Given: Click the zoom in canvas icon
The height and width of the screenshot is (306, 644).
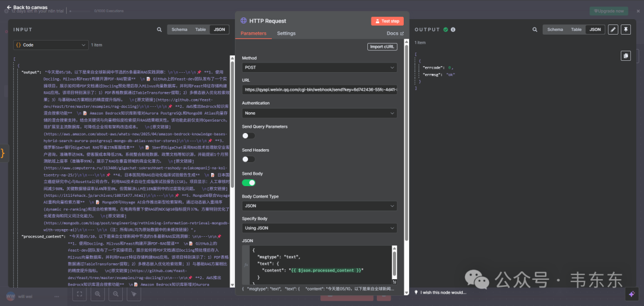Looking at the screenshot, I should 97,293.
